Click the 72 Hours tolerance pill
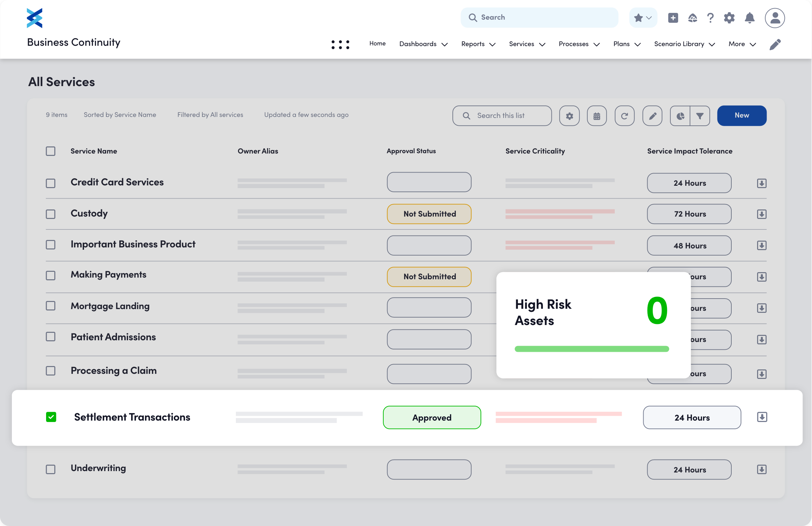Image resolution: width=812 pixels, height=526 pixels. pyautogui.click(x=689, y=214)
